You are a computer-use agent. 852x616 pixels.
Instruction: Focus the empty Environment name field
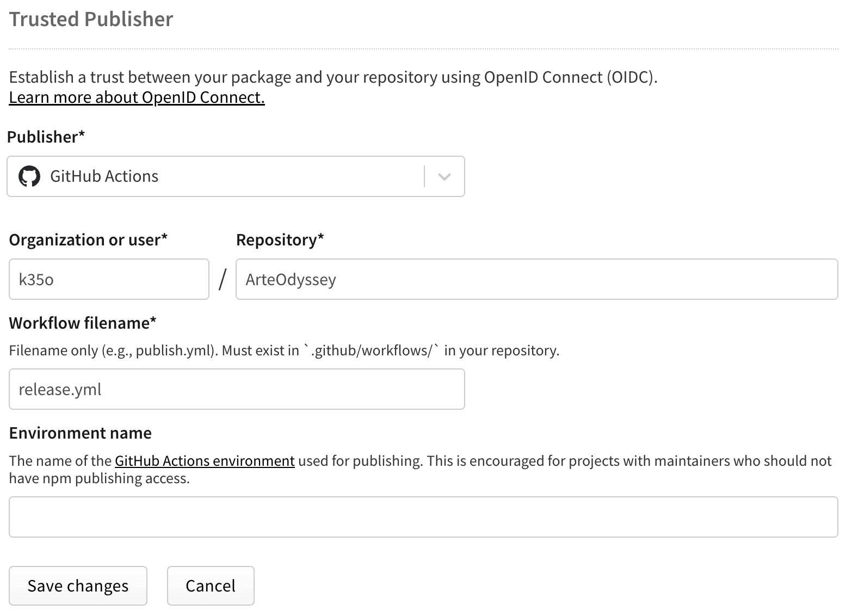(x=423, y=517)
